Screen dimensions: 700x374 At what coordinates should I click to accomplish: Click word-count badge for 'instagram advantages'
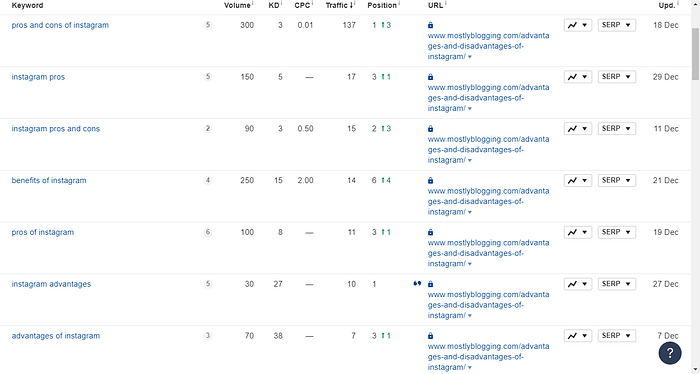208,284
